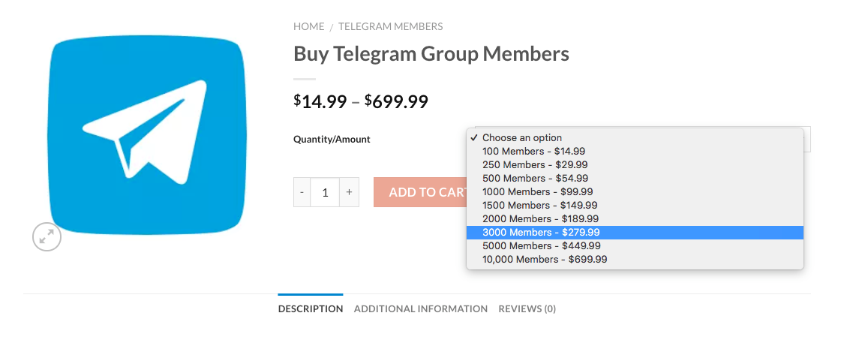This screenshot has height=337, width=868.
Task: Open the Reviews (0) tab
Action: tap(527, 308)
